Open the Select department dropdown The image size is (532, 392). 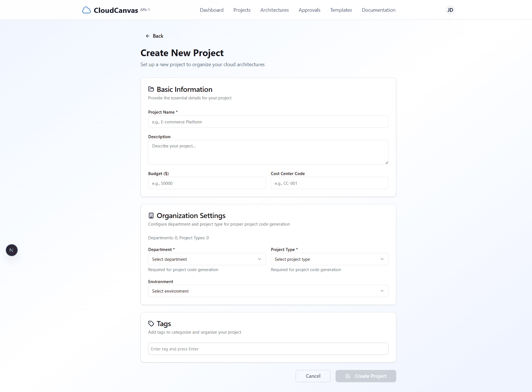pyautogui.click(x=206, y=259)
